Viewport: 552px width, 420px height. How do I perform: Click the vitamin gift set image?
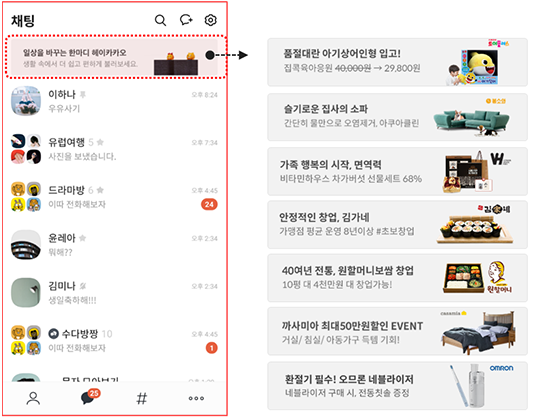[x=468, y=172]
